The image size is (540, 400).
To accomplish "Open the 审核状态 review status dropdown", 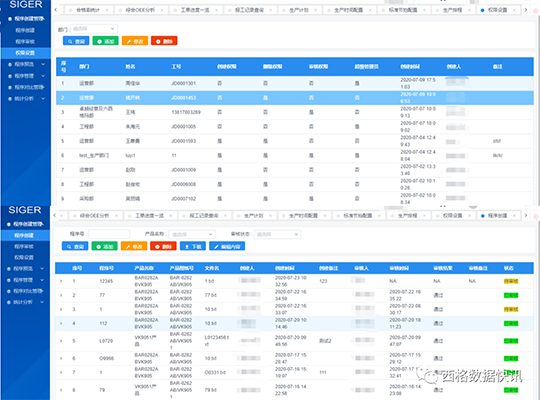I will click(277, 234).
